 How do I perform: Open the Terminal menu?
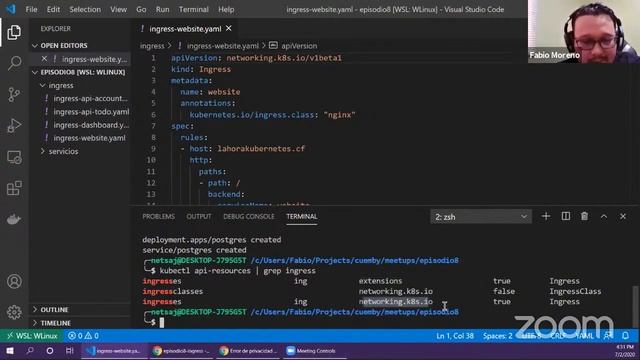click(x=193, y=9)
